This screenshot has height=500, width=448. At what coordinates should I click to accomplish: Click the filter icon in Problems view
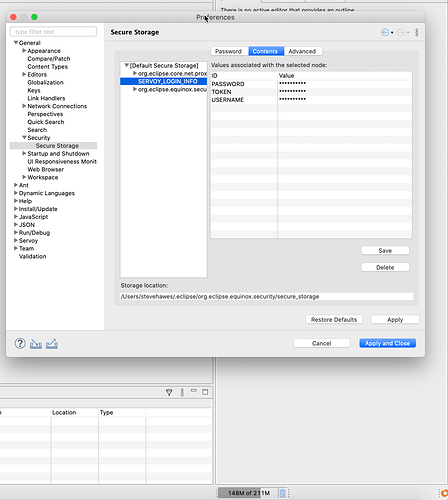point(169,392)
